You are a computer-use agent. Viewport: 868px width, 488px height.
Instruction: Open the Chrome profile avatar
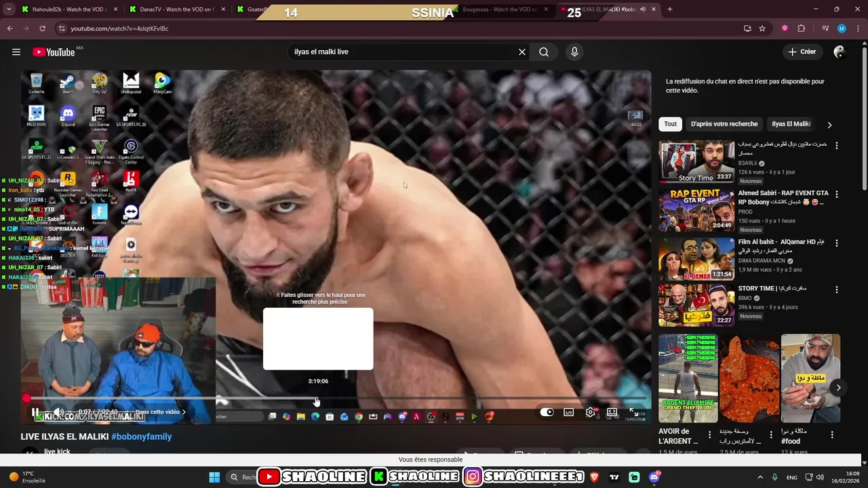coord(842,28)
